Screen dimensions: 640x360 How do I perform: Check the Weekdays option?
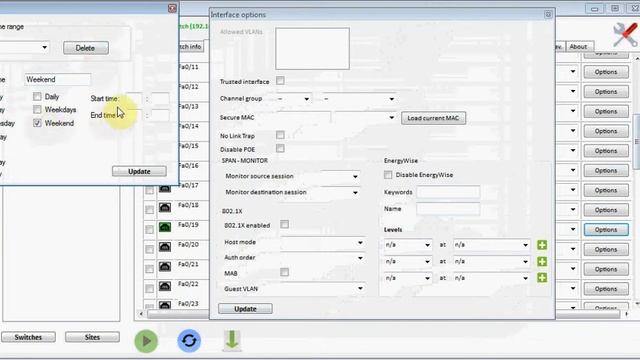pyautogui.click(x=37, y=109)
